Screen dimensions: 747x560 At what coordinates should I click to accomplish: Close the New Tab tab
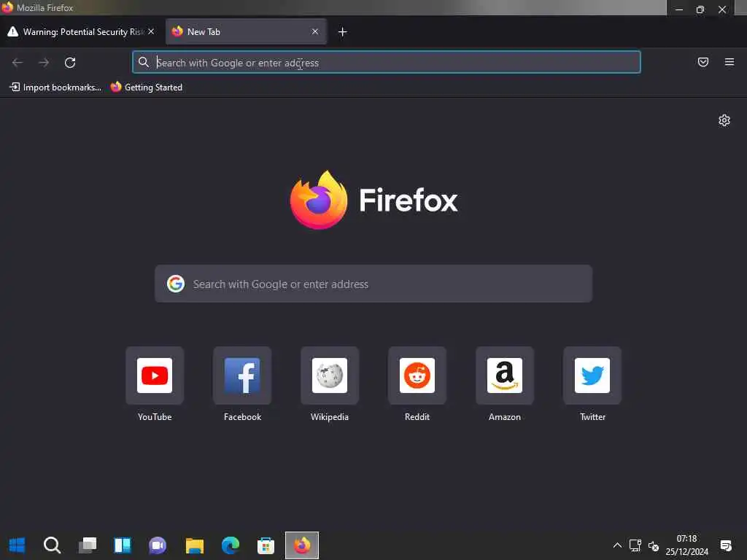point(315,31)
